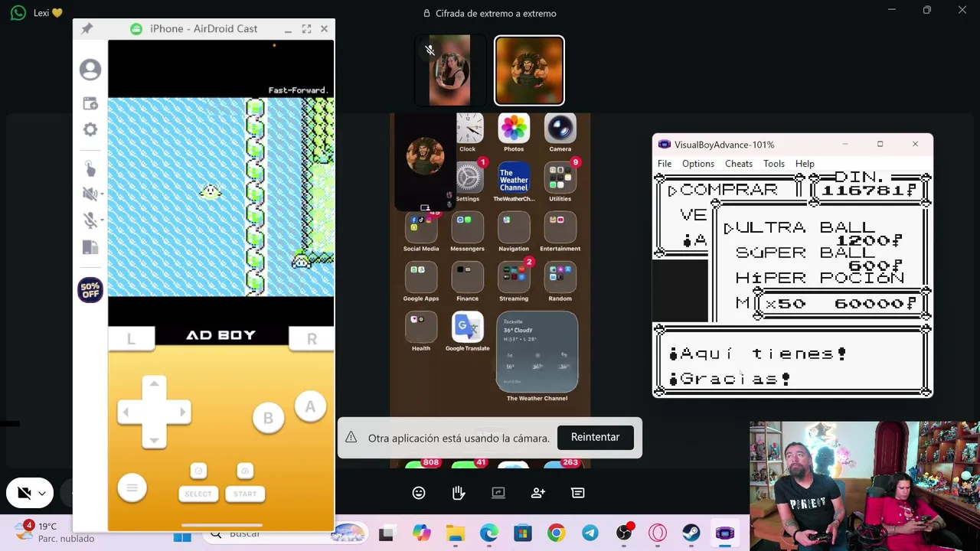Tap the D-pad up arrow on AD Boy
This screenshot has width=980, height=551.
pyautogui.click(x=154, y=385)
